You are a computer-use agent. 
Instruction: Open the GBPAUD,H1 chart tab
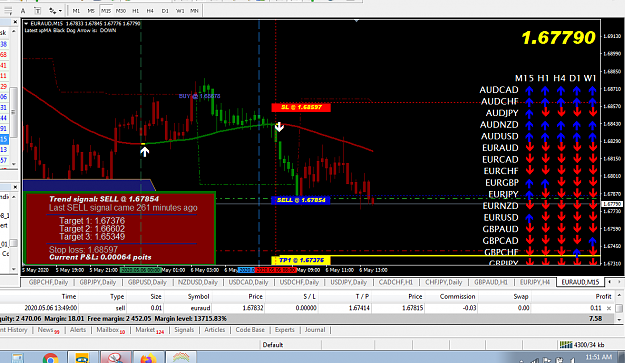[491, 282]
